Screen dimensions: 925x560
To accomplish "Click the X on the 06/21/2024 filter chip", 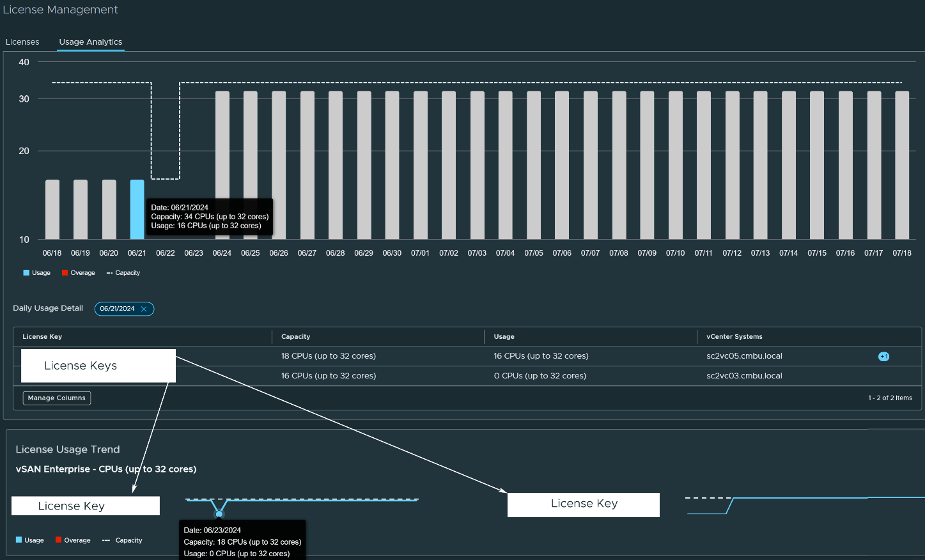I will pyautogui.click(x=144, y=309).
